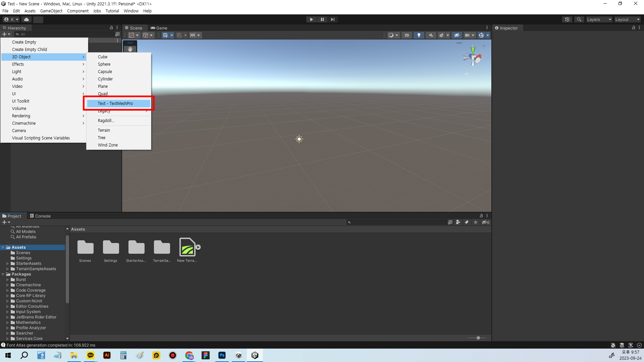Image resolution: width=644 pixels, height=362 pixels.
Task: Lock the Inspector panel
Action: tap(634, 28)
